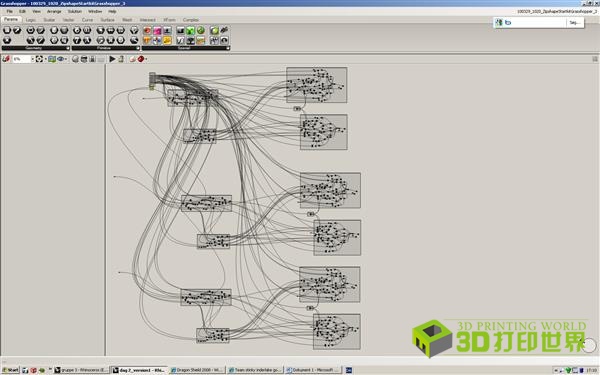
Task: Toggle the preview eye icon in canvas toolbar
Action: click(60, 59)
